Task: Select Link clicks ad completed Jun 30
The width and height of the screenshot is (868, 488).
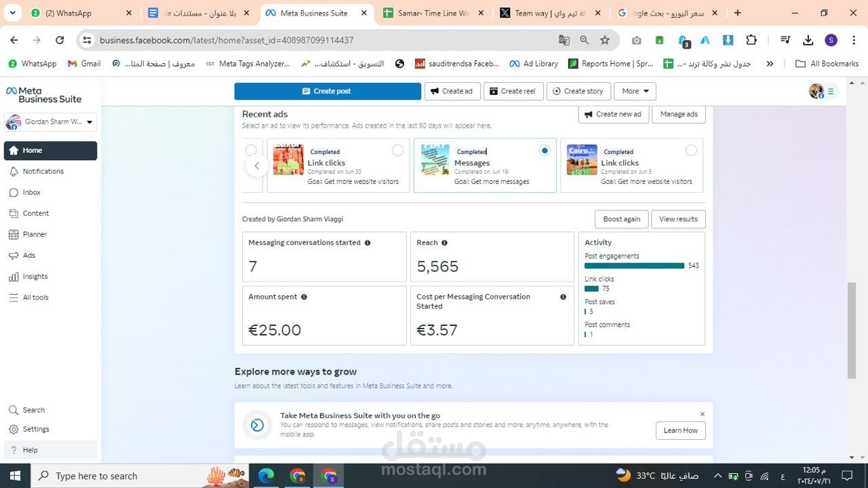Action: click(397, 151)
